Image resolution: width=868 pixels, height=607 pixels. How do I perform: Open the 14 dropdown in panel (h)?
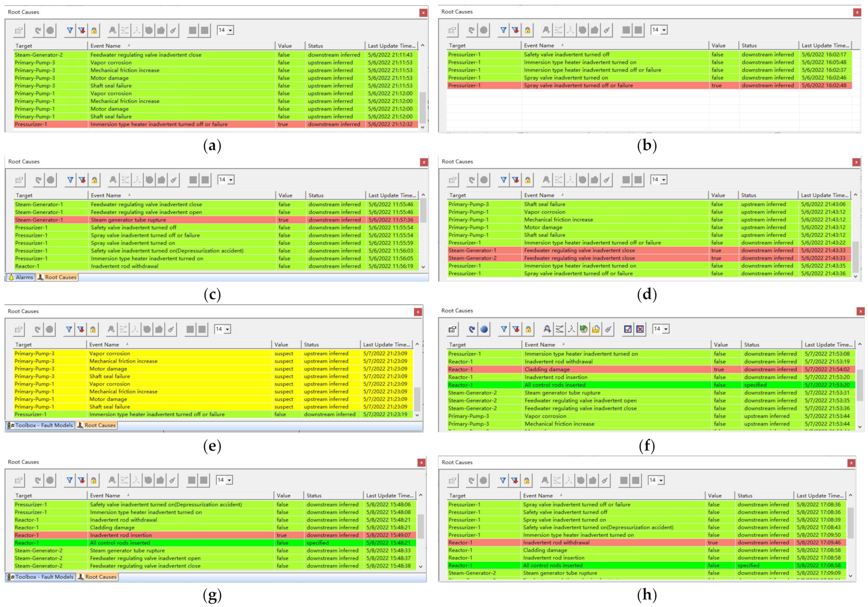click(661, 480)
